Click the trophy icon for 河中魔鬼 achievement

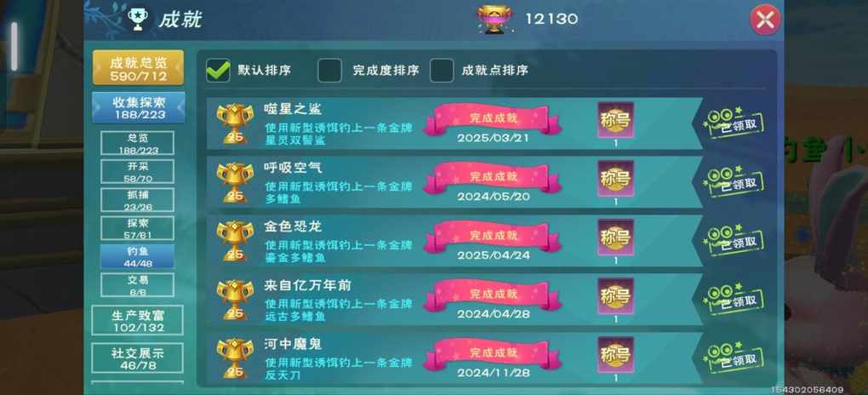pyautogui.click(x=234, y=358)
